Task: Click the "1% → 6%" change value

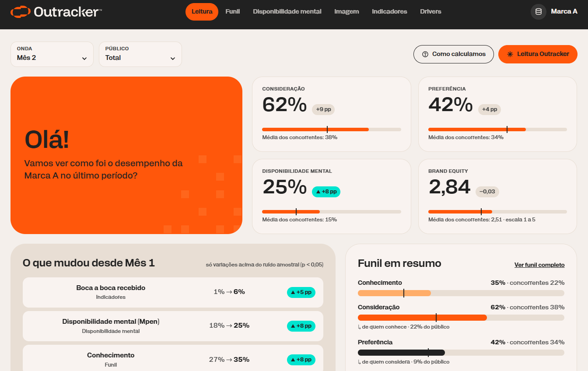Action: 229,292
